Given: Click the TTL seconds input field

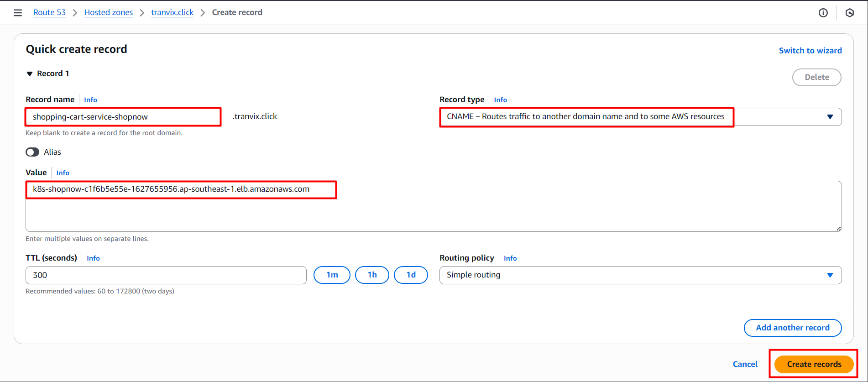Looking at the screenshot, I should point(166,275).
